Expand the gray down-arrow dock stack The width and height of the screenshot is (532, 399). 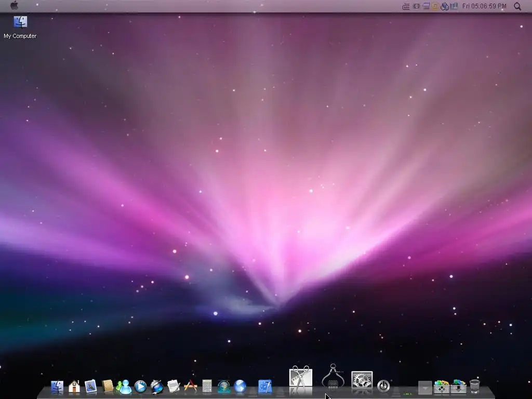pos(425,388)
